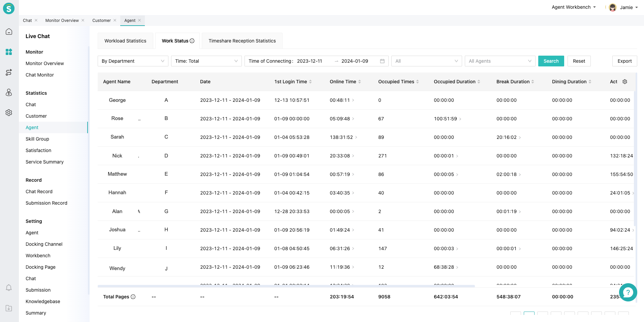Close the Monitor Overview tab

pyautogui.click(x=83, y=20)
